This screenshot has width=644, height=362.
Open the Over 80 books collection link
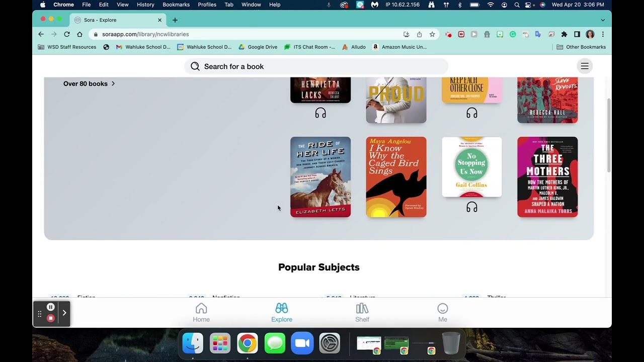89,83
